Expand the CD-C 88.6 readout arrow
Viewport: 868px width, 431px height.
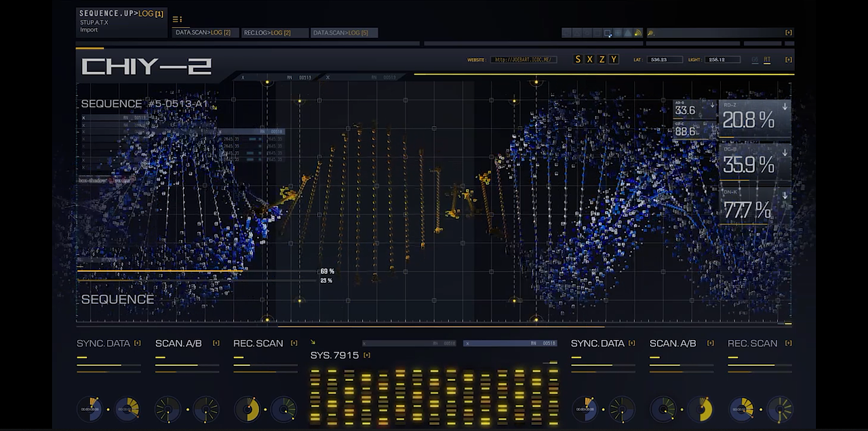(712, 127)
